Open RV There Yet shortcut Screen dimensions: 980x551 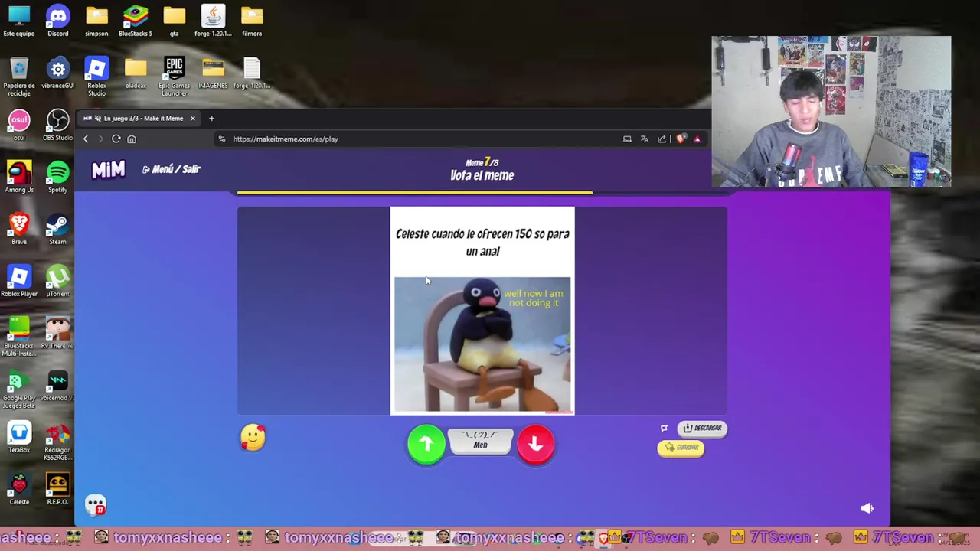coord(57,333)
